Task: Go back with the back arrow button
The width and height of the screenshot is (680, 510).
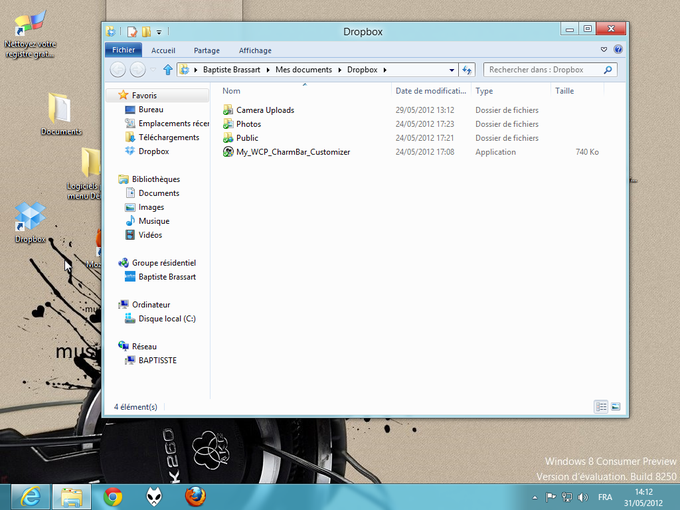Action: click(x=118, y=69)
